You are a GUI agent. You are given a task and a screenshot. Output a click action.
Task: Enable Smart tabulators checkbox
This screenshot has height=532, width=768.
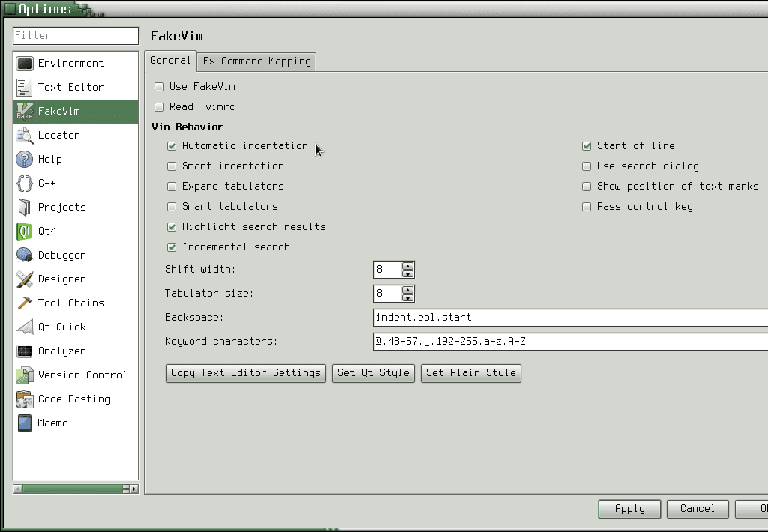tap(172, 207)
